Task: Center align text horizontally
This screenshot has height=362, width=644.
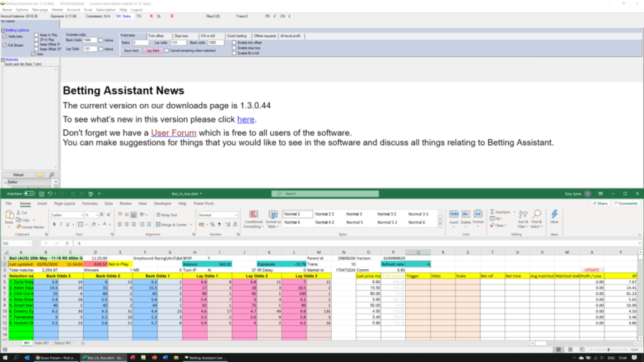Action: point(127,224)
